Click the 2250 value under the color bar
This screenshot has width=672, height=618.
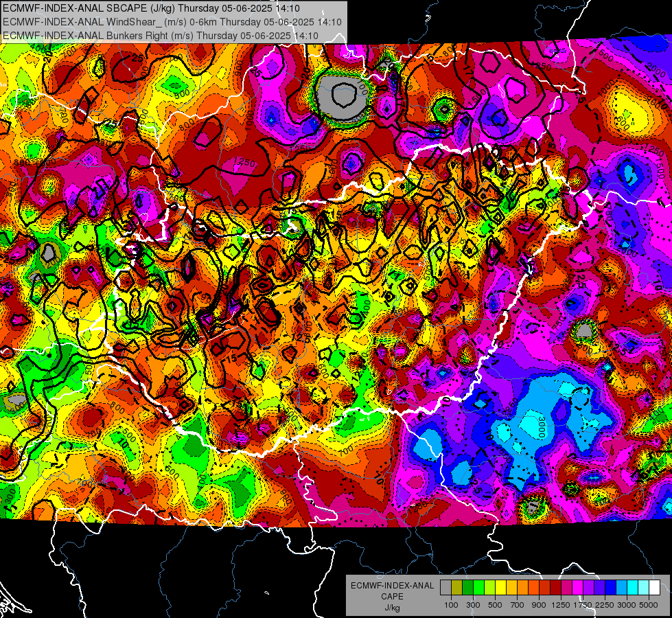[605, 605]
